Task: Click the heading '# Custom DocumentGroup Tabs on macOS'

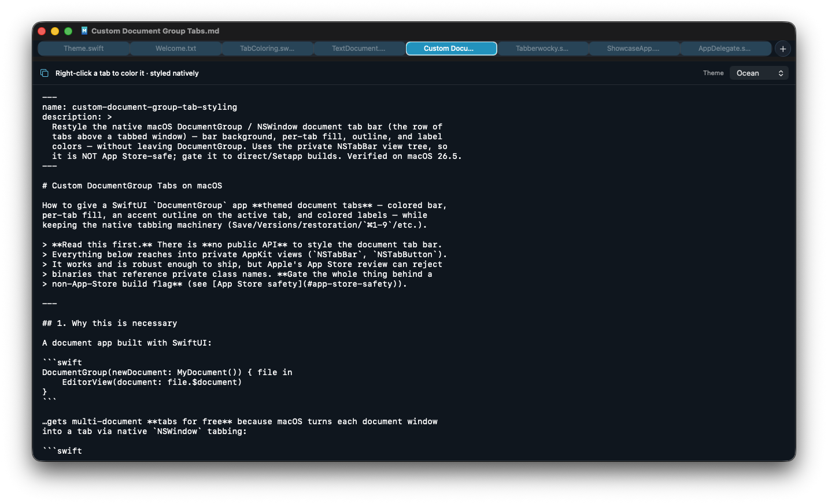Action: (132, 186)
